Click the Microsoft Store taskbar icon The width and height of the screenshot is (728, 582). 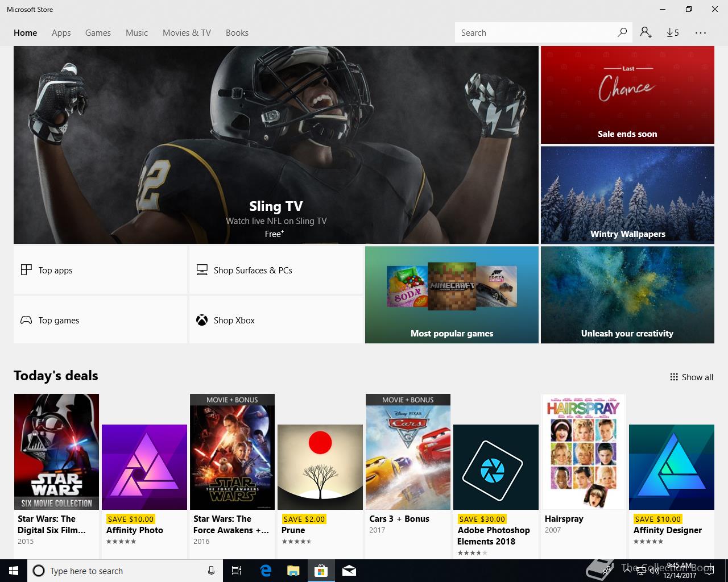(321, 571)
